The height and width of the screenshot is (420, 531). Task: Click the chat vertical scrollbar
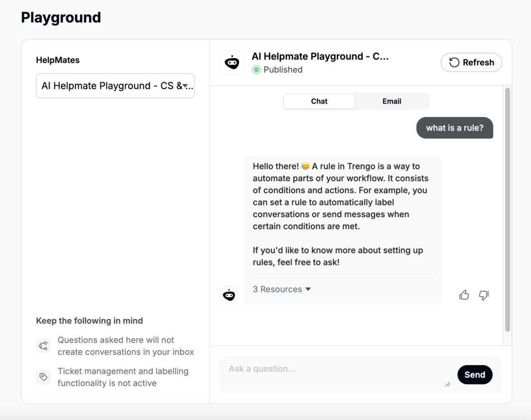click(507, 210)
